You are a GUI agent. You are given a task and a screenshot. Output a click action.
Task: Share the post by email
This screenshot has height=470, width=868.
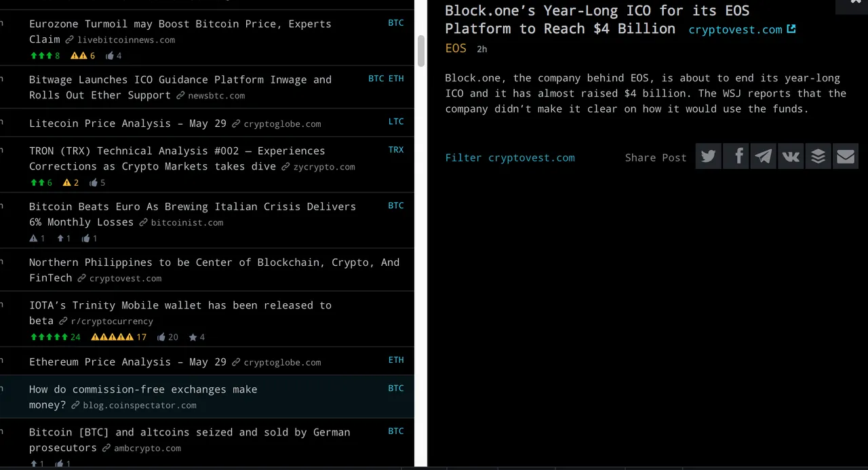click(846, 157)
